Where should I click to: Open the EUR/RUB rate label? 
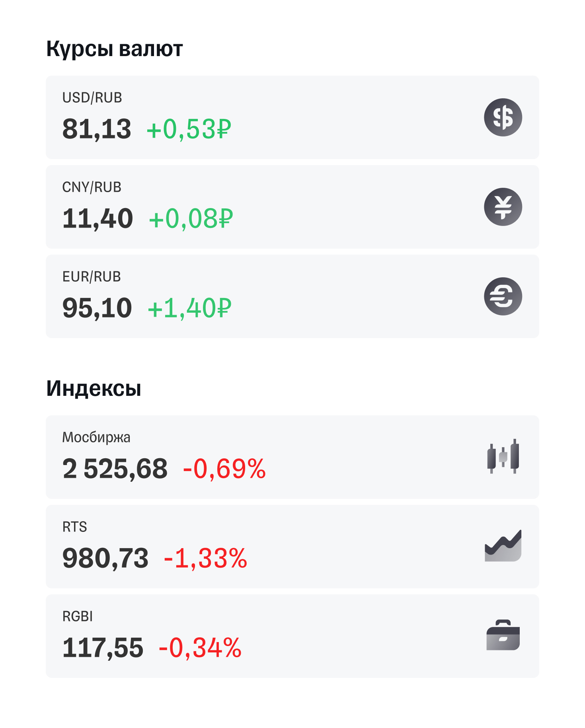pos(92,277)
